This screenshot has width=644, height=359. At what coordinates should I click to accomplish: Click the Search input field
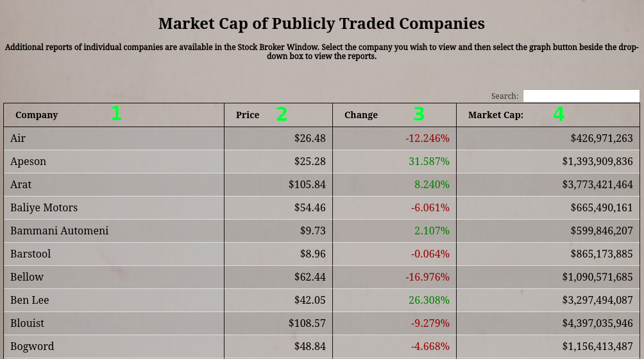[x=580, y=96]
